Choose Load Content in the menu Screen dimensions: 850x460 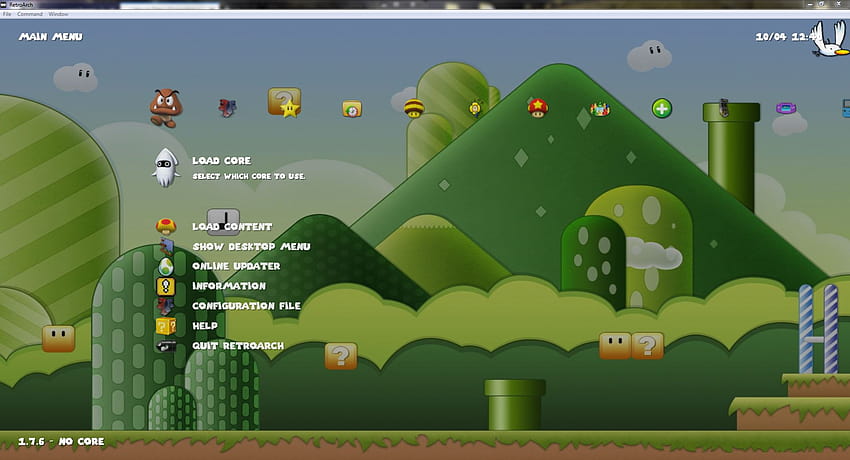click(233, 226)
